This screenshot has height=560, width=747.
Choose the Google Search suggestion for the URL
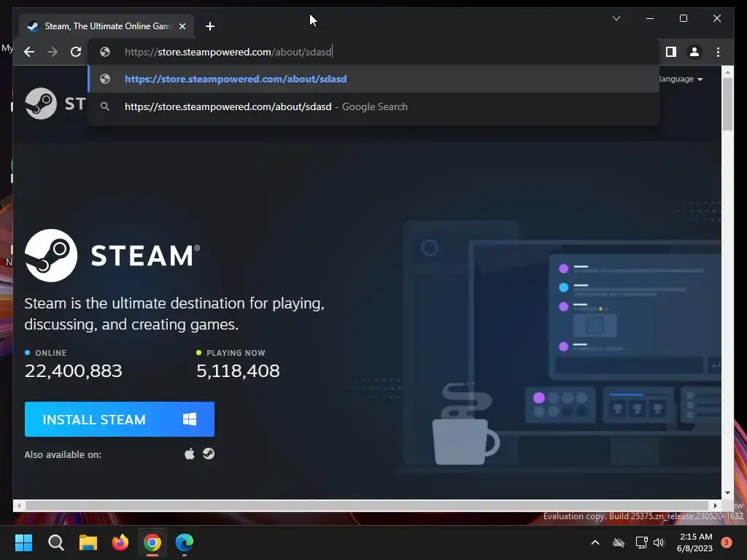[x=374, y=106]
